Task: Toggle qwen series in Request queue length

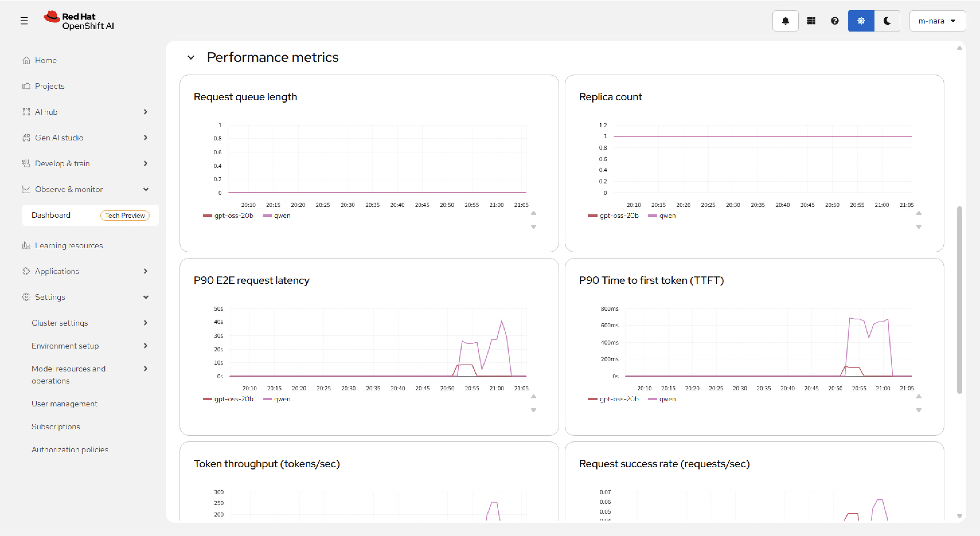Action: 277,216
